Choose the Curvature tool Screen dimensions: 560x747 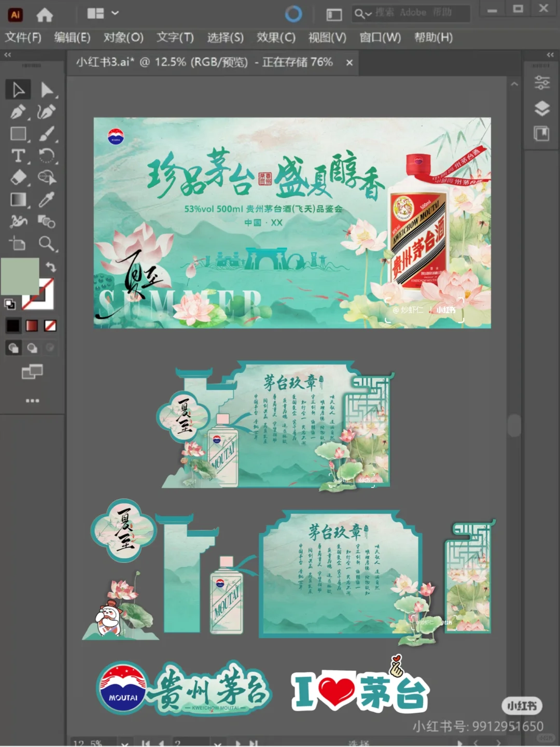click(47, 111)
